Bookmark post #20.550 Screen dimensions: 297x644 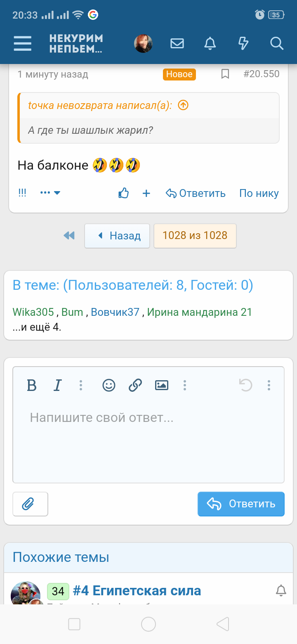tap(225, 74)
